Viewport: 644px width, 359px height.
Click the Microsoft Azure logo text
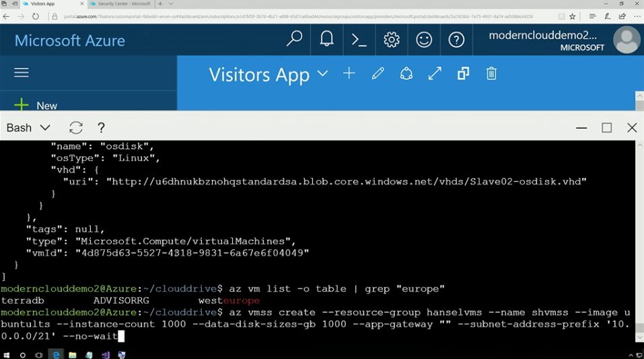coord(70,40)
